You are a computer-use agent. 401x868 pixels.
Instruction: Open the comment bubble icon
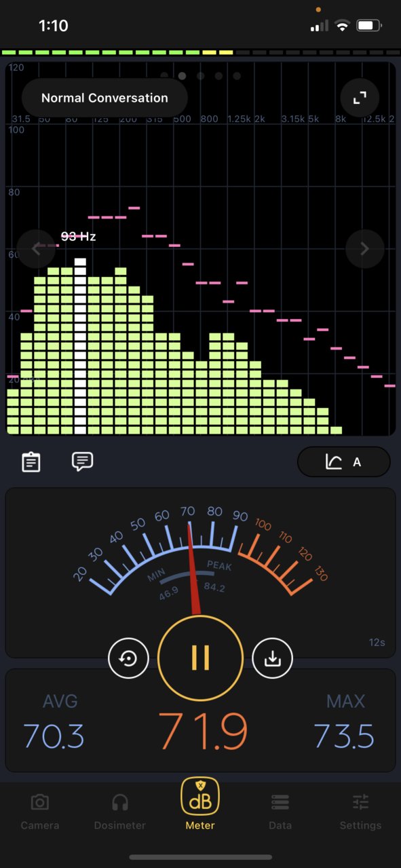tap(82, 461)
